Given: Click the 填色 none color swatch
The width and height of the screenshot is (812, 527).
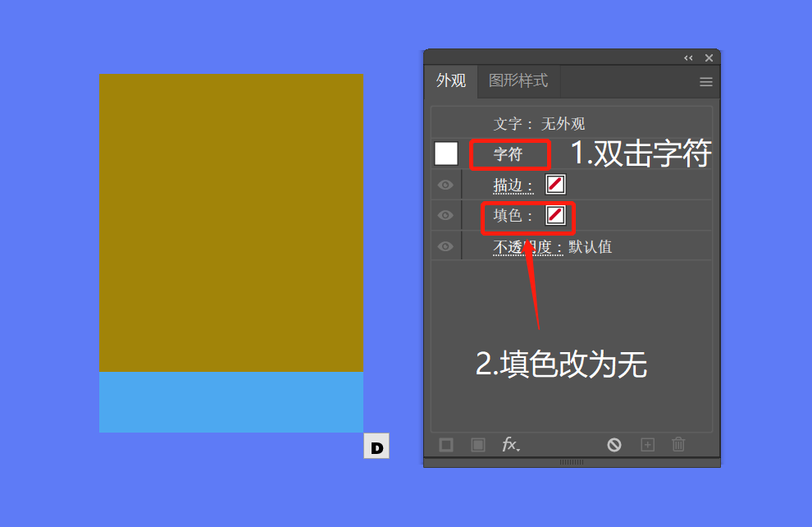Looking at the screenshot, I should pos(555,215).
